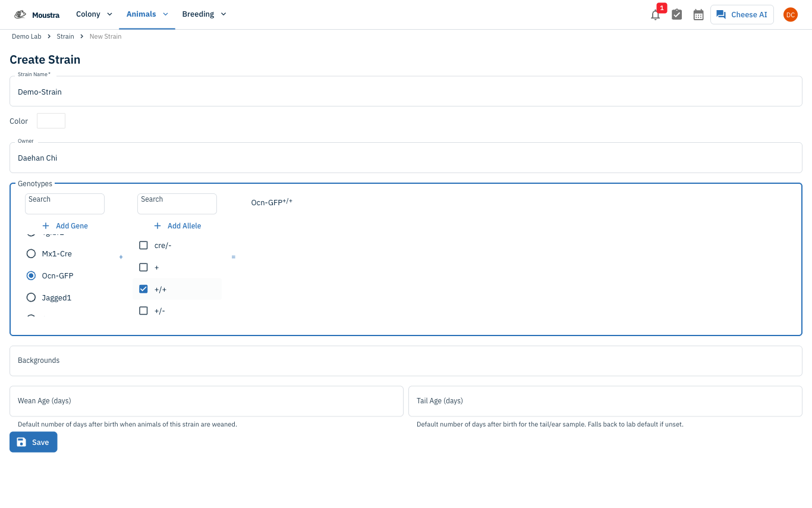Screen dimensions: 812x508
Task: Uncheck the +/+ allele checkbox
Action: [x=143, y=289]
